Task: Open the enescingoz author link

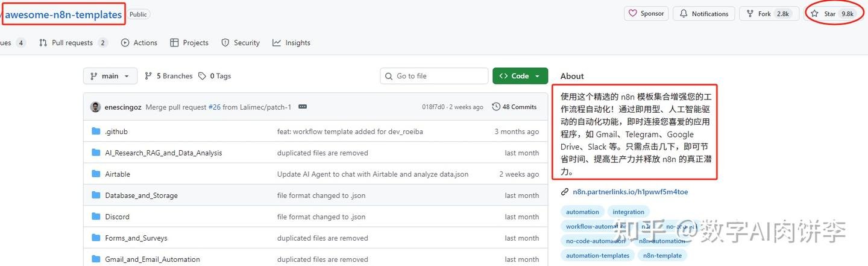Action: (x=123, y=107)
